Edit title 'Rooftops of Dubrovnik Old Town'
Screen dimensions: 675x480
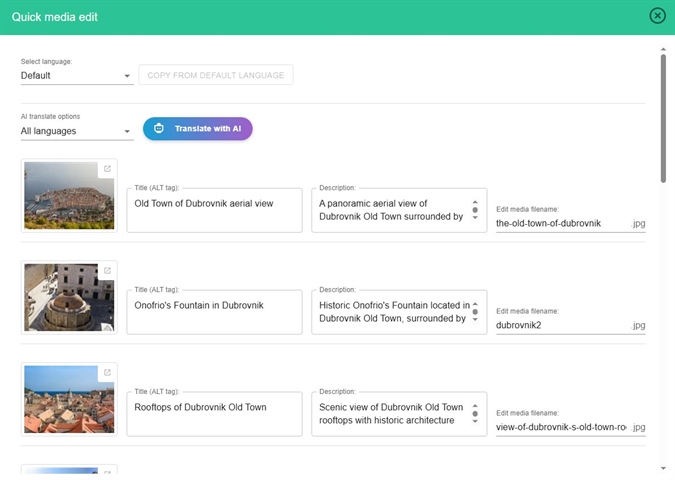(214, 407)
